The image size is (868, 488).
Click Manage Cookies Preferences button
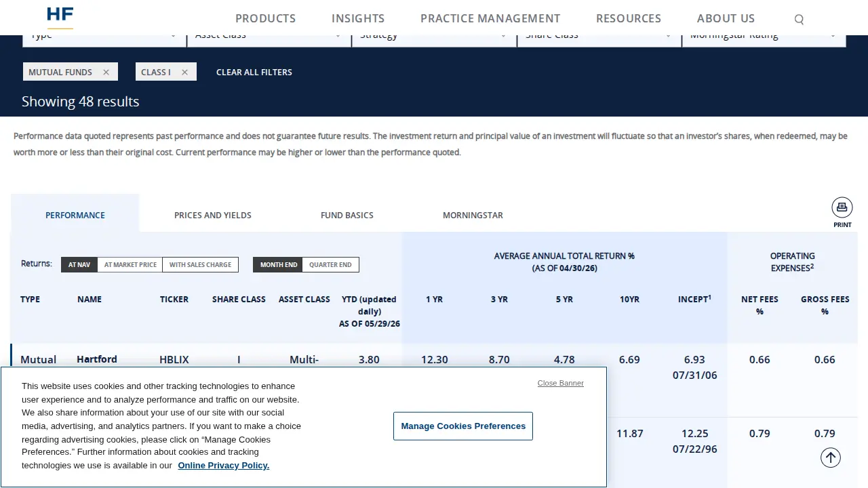[x=463, y=426]
